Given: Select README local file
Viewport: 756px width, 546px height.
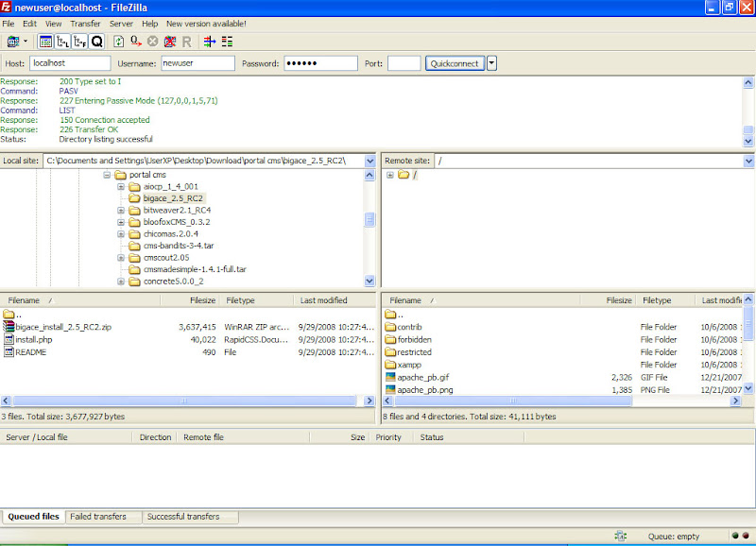Looking at the screenshot, I should pos(30,352).
